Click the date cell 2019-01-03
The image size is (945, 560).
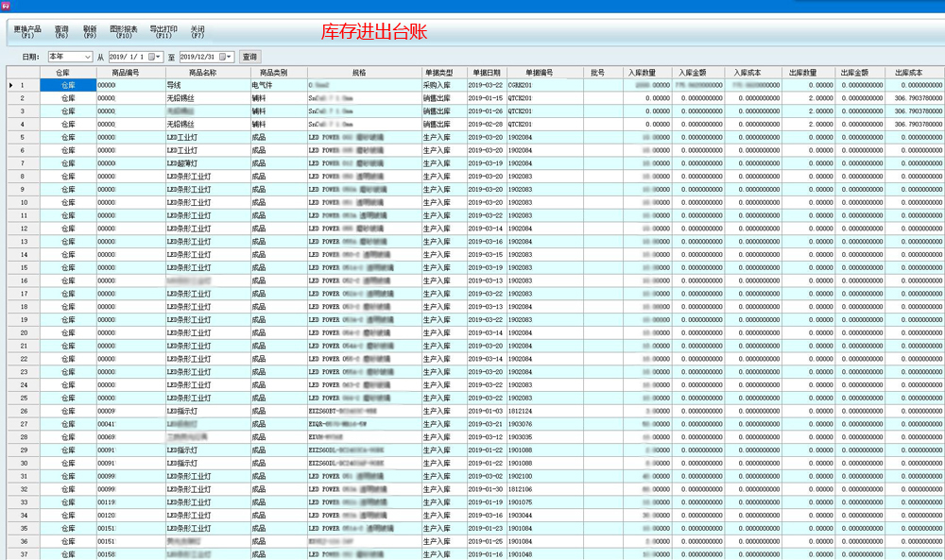(x=487, y=412)
